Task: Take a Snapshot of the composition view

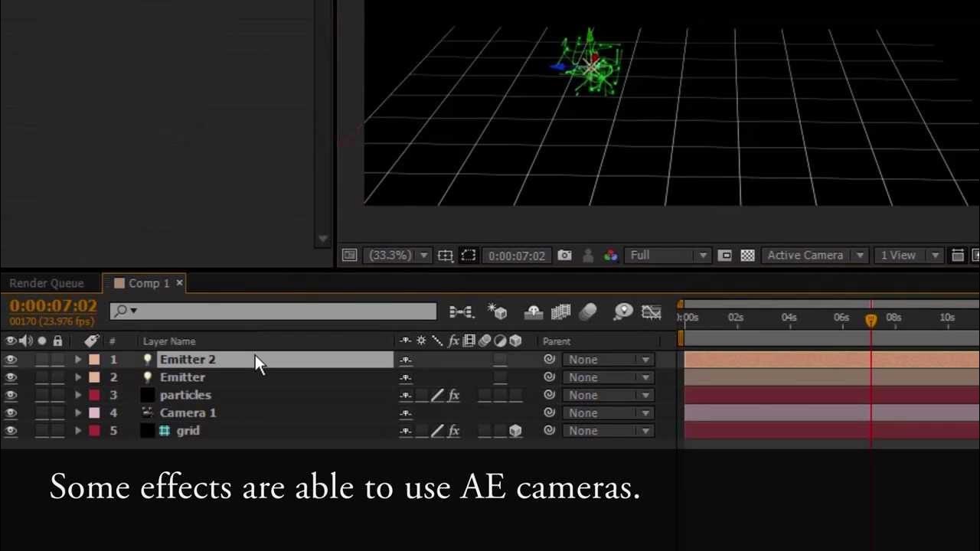Action: [565, 255]
